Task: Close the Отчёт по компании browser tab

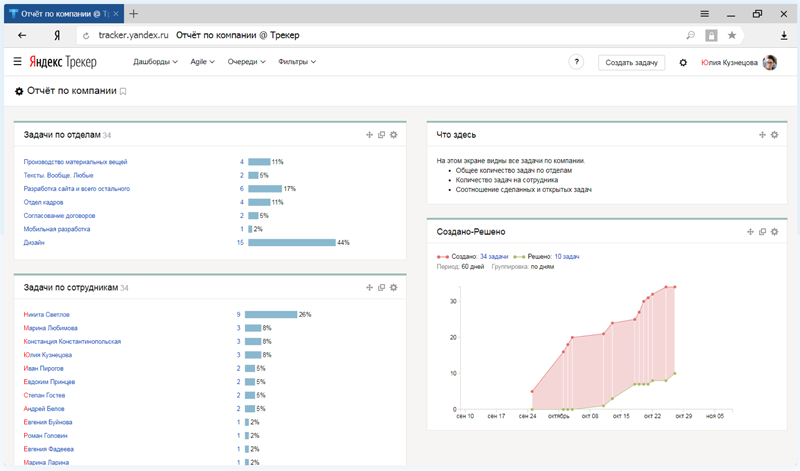Action: (116, 14)
